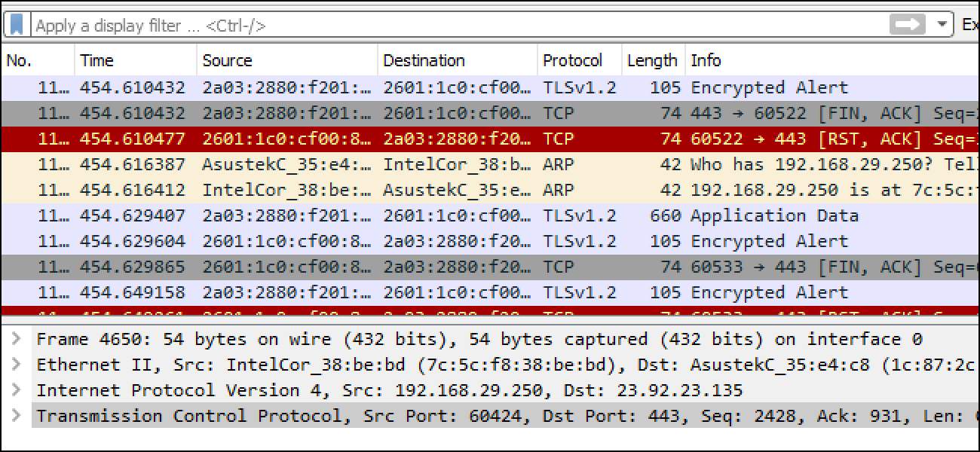Focus the 'Apply a display filter' field

(452, 25)
